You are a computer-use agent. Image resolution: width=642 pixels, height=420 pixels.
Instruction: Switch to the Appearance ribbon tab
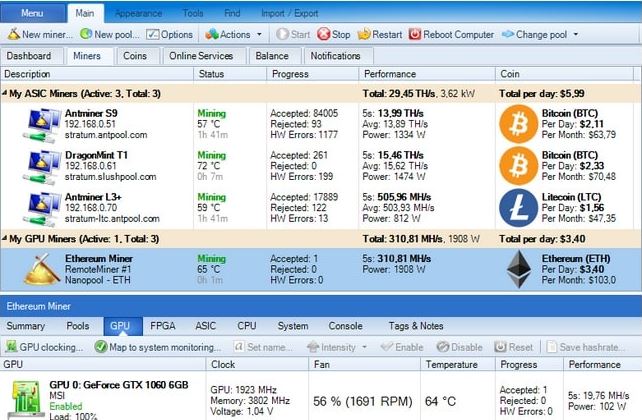point(138,14)
